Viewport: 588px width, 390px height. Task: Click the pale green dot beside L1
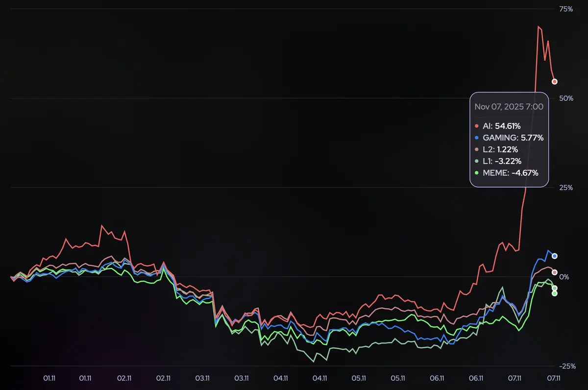(478, 161)
